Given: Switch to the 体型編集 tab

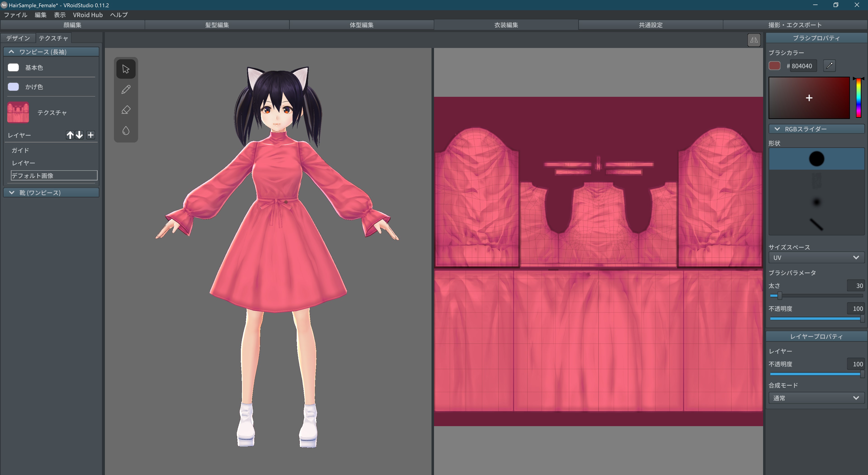Looking at the screenshot, I should click(362, 25).
